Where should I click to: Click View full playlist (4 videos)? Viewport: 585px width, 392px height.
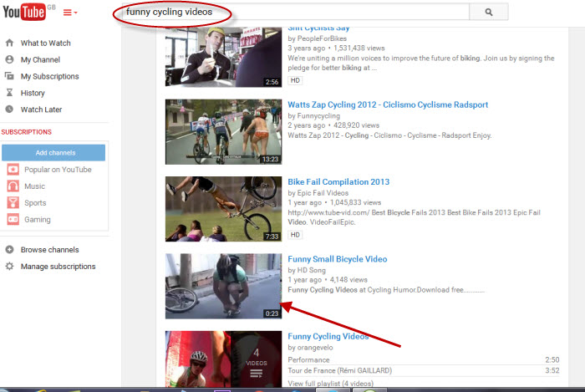(331, 383)
